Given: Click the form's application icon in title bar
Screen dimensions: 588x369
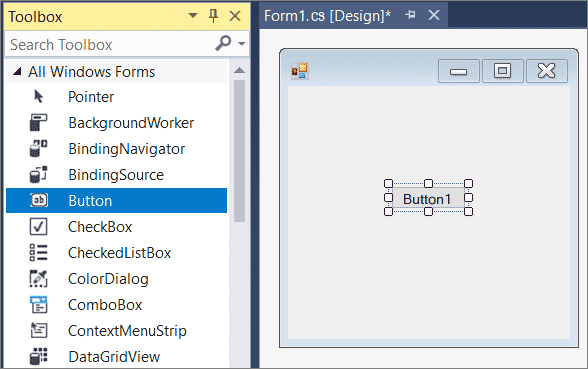Looking at the screenshot, I should click(300, 71).
